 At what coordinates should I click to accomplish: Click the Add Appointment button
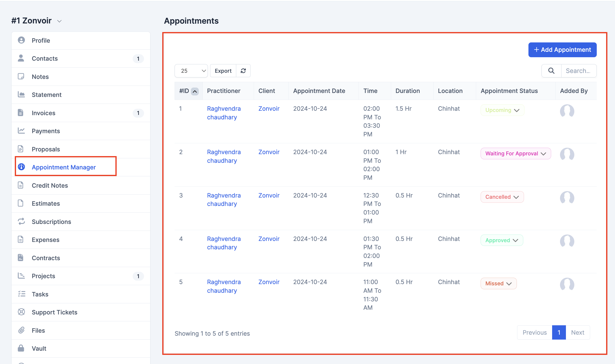pos(562,50)
